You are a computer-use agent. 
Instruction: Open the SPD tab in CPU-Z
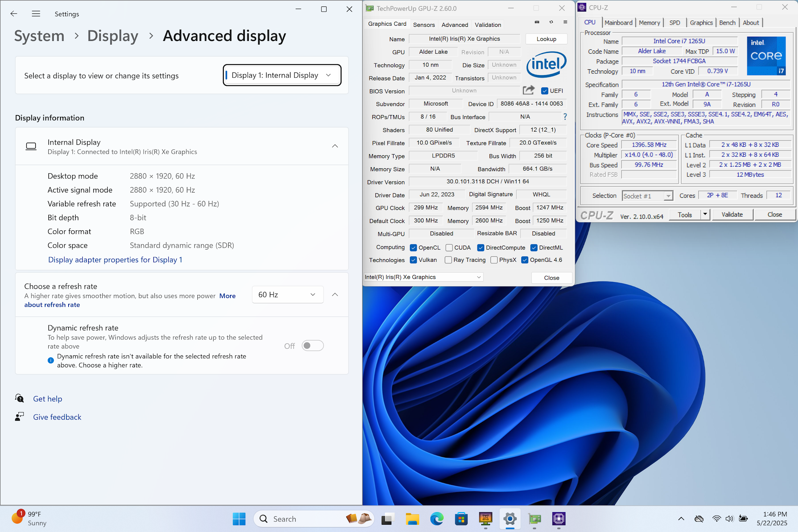point(675,22)
